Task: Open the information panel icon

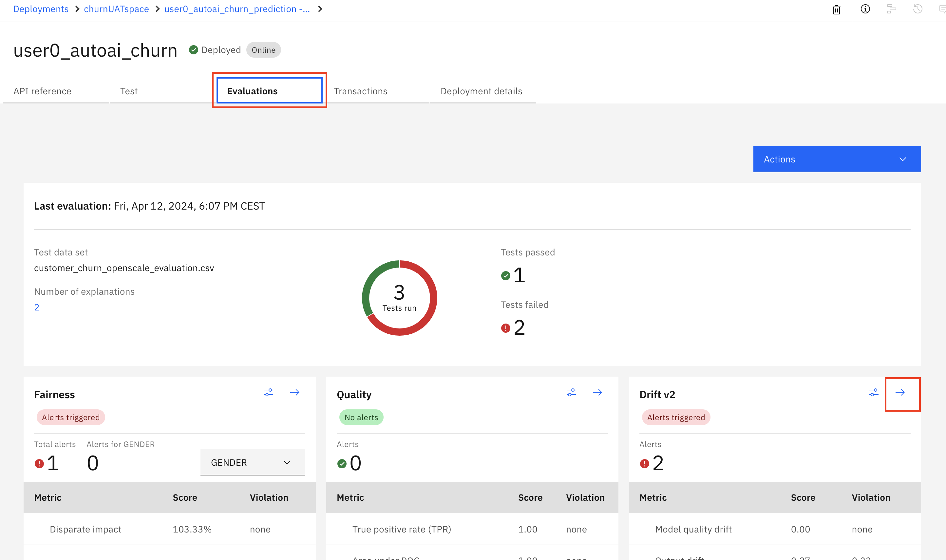Action: pos(865,9)
